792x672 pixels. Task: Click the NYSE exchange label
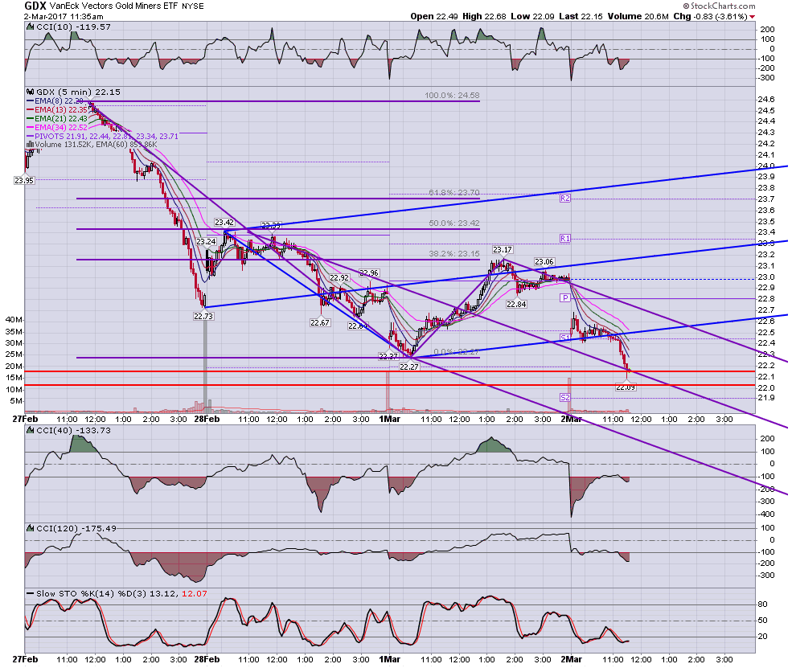pyautogui.click(x=193, y=6)
